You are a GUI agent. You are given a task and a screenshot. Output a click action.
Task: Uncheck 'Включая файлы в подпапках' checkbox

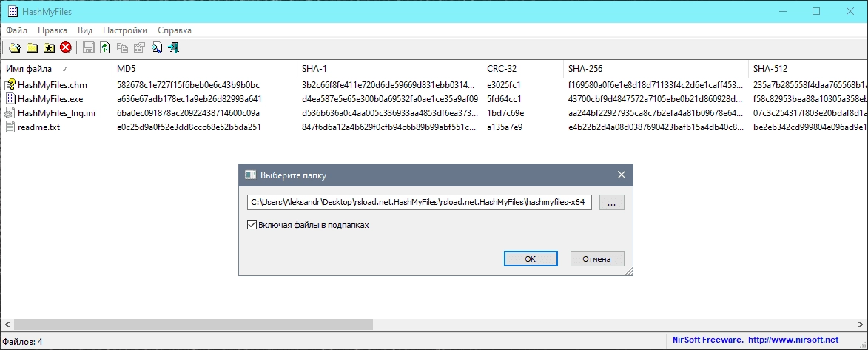(x=252, y=225)
